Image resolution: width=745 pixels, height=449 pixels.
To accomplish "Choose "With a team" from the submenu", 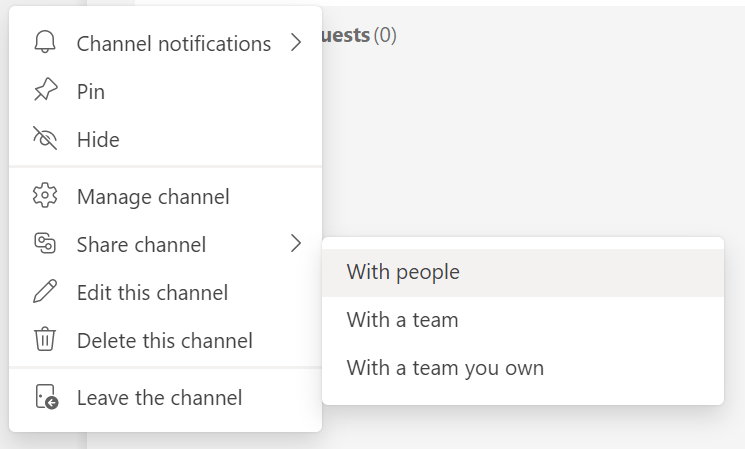I will click(x=402, y=320).
